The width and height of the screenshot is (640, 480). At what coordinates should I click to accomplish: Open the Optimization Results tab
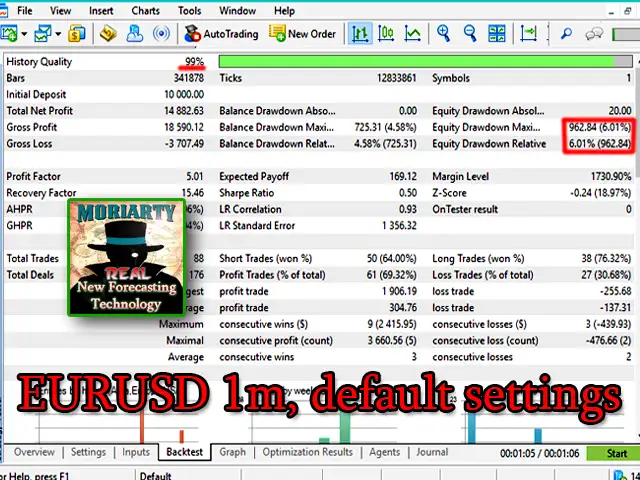(307, 452)
